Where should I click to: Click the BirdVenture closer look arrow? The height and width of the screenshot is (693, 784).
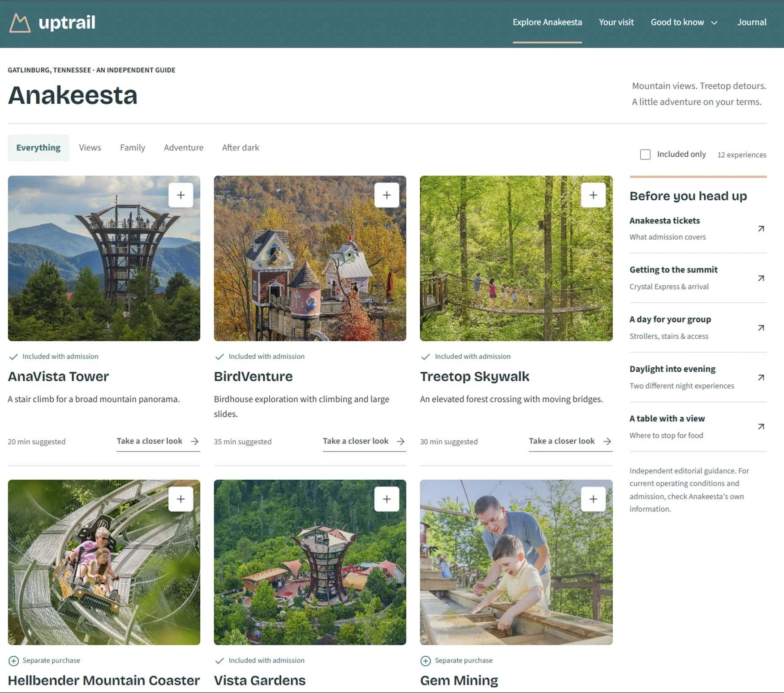tap(401, 441)
